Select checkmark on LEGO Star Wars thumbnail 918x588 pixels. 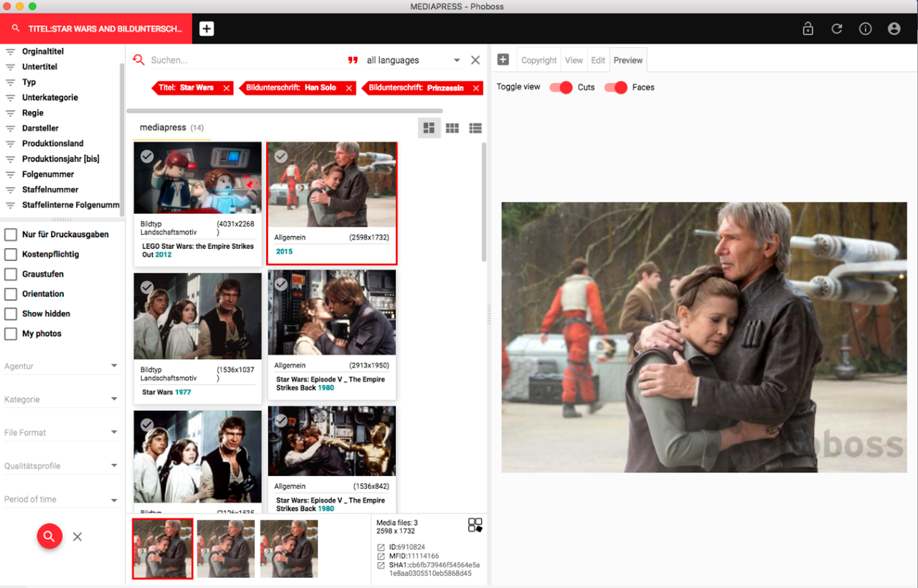pyautogui.click(x=147, y=156)
